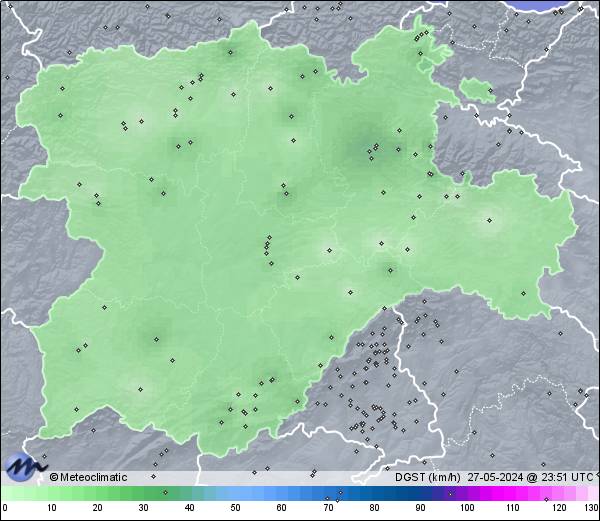The height and width of the screenshot is (521, 600).
Task: Click the scale label 90
Action: pyautogui.click(x=420, y=508)
